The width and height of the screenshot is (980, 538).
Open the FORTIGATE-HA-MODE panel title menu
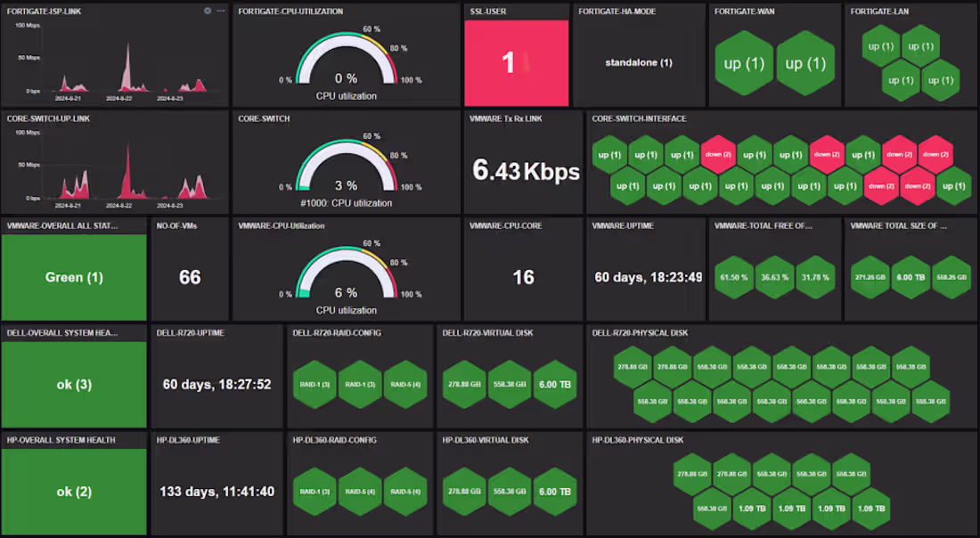point(617,12)
